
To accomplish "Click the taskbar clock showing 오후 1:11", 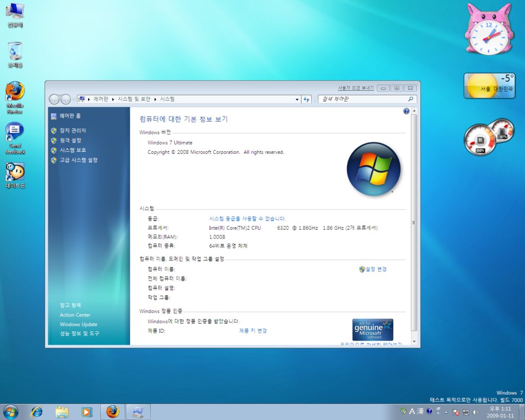I will [500, 412].
